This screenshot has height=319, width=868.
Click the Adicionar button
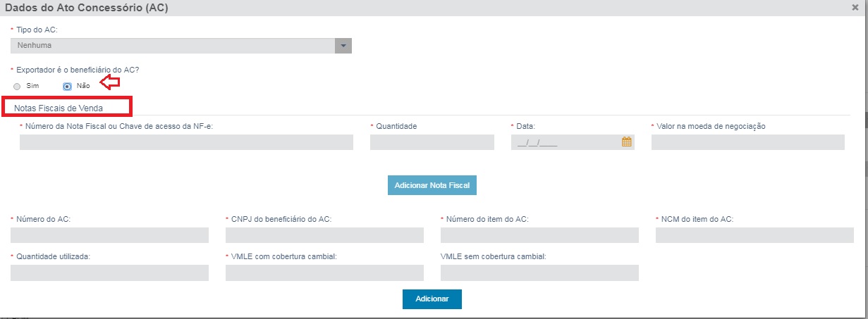432,299
